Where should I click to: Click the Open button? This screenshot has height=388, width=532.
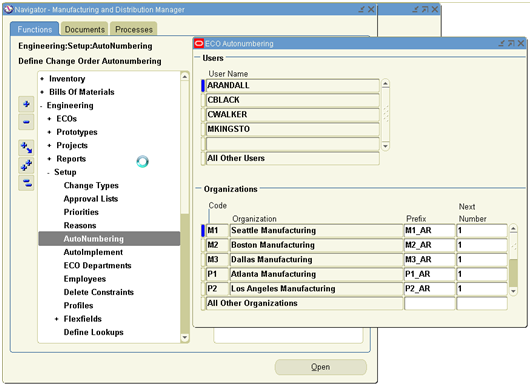click(321, 367)
